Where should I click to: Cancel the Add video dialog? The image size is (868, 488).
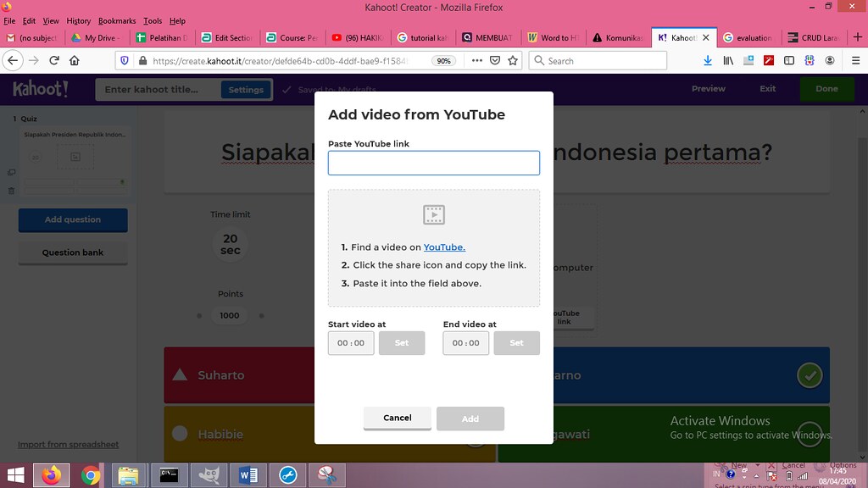tap(398, 418)
